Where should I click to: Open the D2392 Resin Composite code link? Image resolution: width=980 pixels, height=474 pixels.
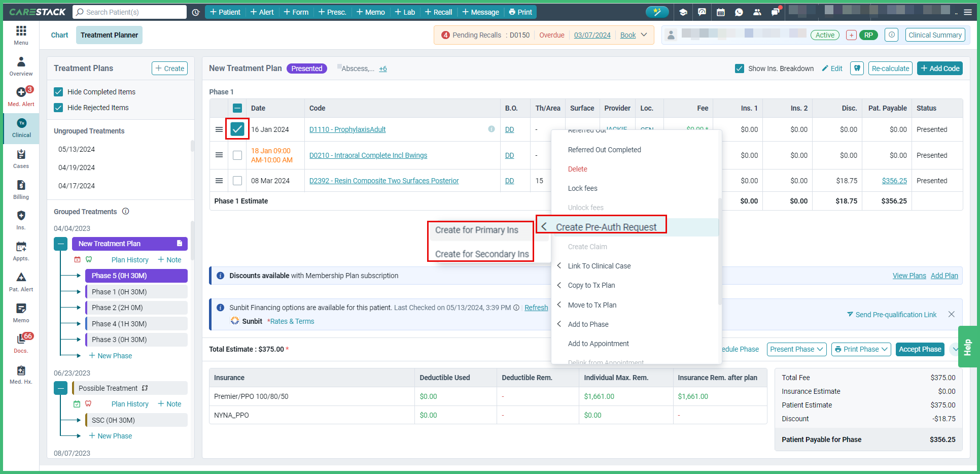click(383, 181)
